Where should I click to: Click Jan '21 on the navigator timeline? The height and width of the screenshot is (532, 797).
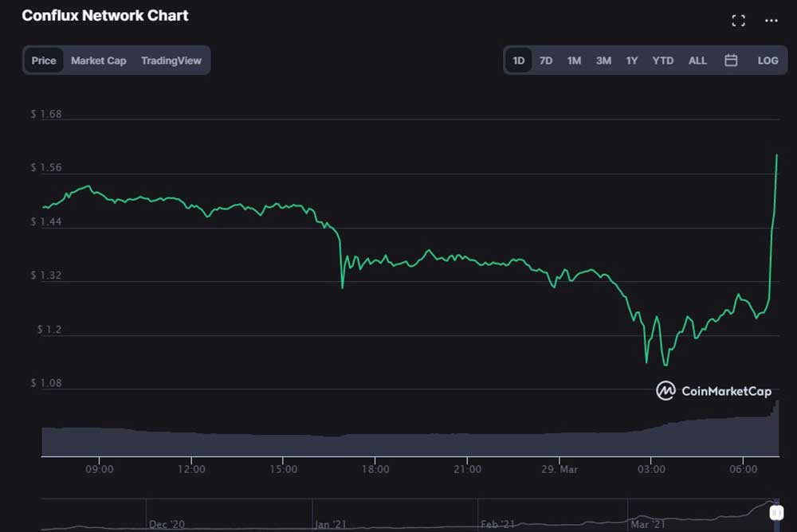click(331, 524)
